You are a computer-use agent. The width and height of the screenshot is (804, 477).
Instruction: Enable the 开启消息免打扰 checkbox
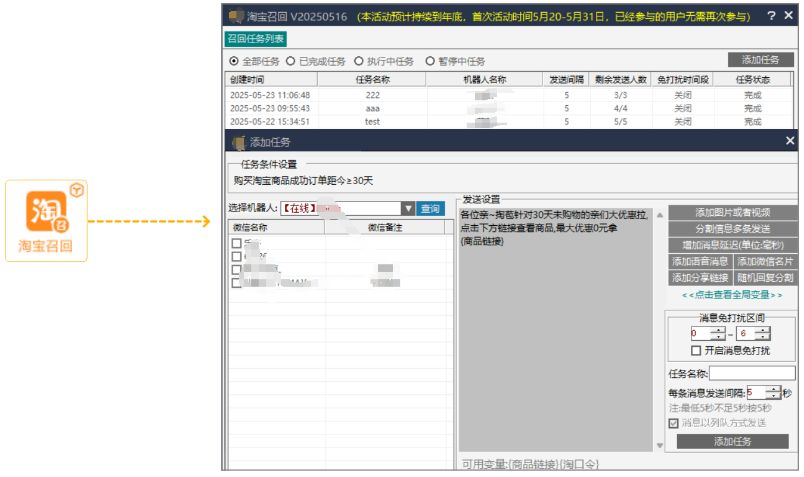[x=696, y=351]
